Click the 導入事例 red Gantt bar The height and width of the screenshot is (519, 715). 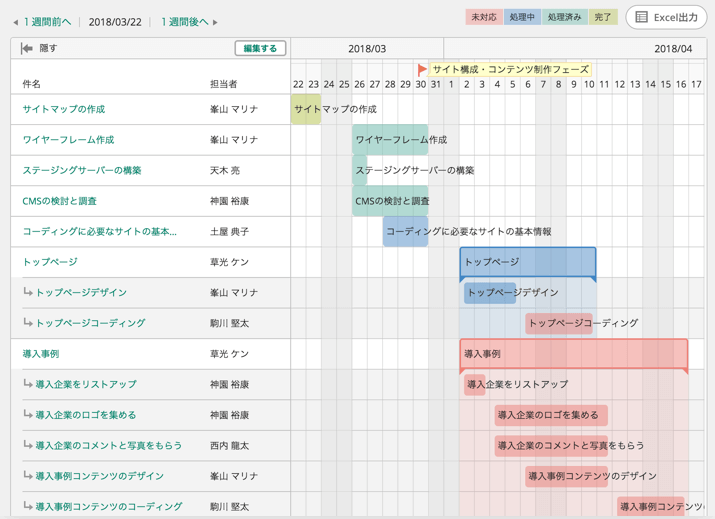click(x=573, y=354)
